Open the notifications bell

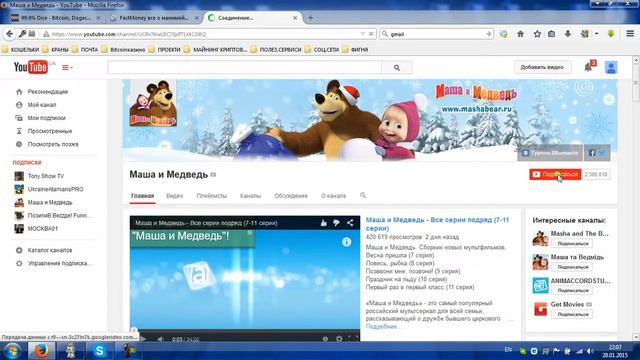(588, 67)
